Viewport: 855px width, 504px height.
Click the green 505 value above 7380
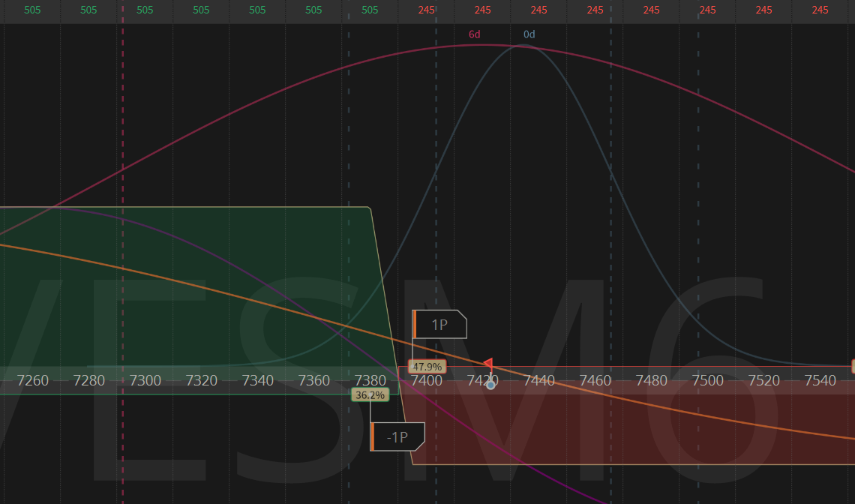click(x=370, y=10)
